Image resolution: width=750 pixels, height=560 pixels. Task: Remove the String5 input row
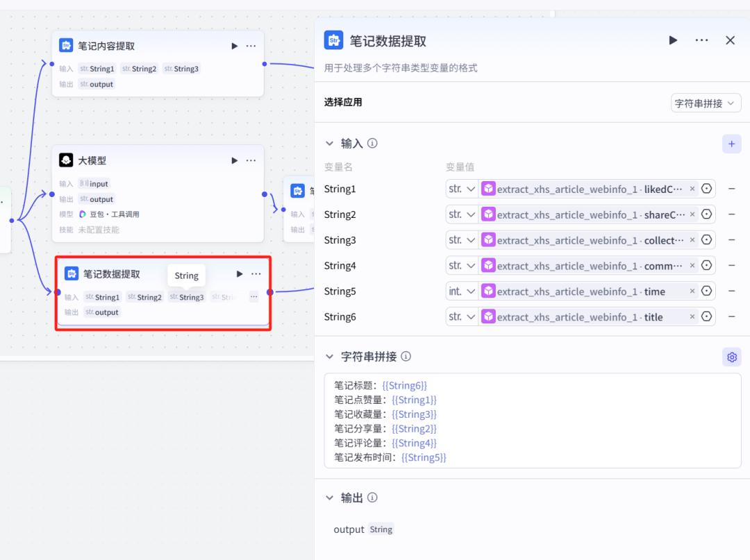pos(731,291)
